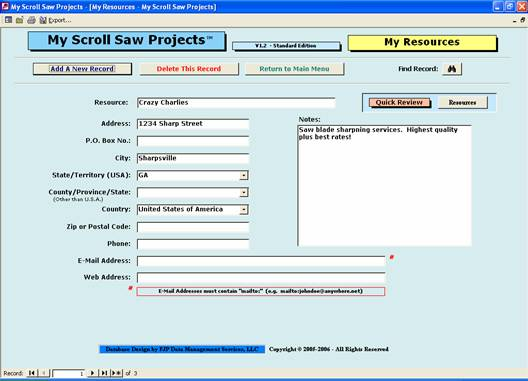528x381 pixels.
Task: Click Delete This Record button
Action: pyautogui.click(x=189, y=69)
